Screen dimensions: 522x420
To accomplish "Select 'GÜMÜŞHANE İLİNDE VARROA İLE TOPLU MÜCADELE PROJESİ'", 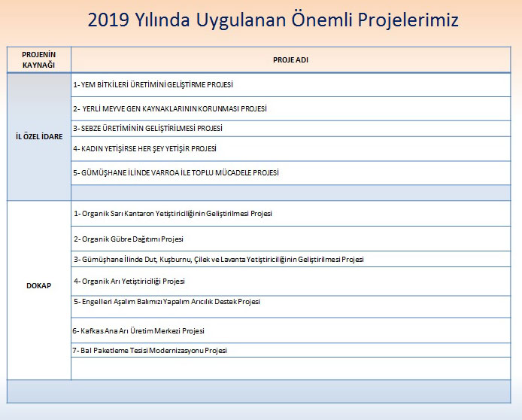I will pyautogui.click(x=290, y=173).
